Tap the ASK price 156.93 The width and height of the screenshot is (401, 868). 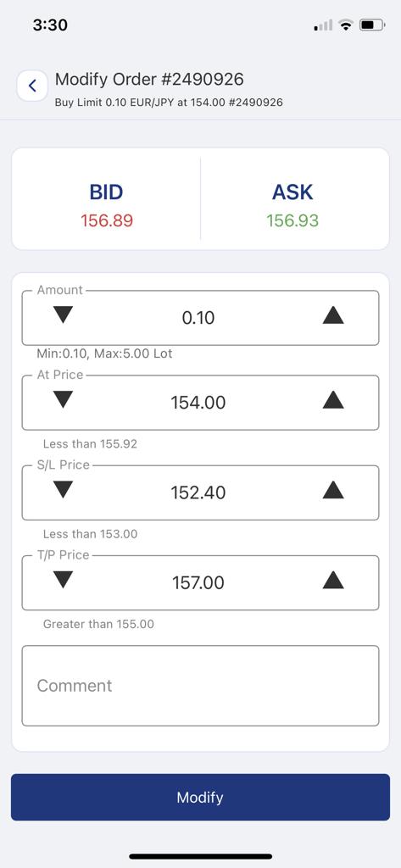click(x=292, y=221)
